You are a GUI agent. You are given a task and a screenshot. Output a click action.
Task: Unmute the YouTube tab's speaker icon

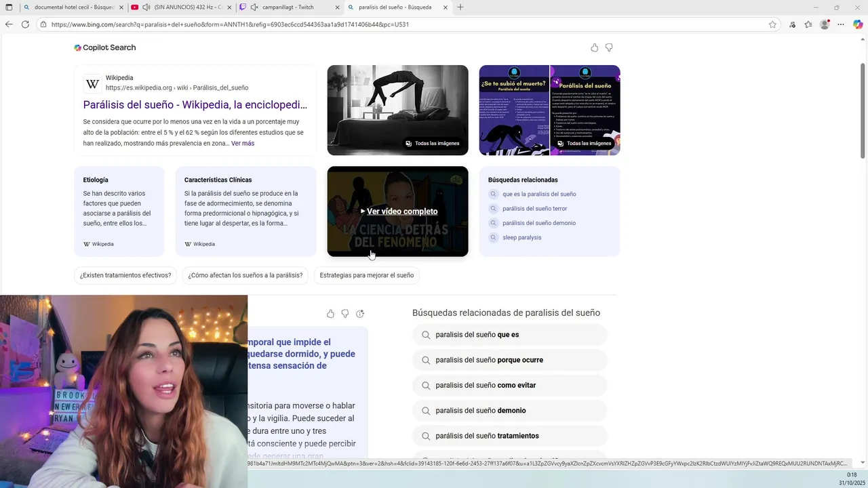tap(146, 7)
